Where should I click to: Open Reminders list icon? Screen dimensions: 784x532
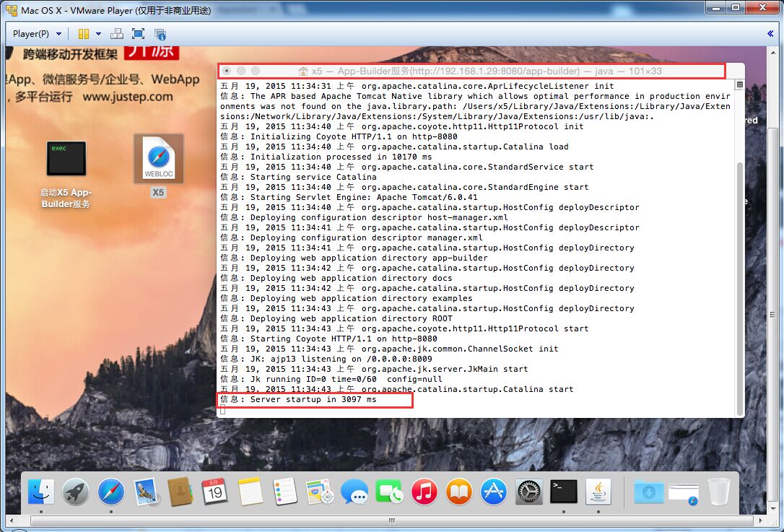285,492
